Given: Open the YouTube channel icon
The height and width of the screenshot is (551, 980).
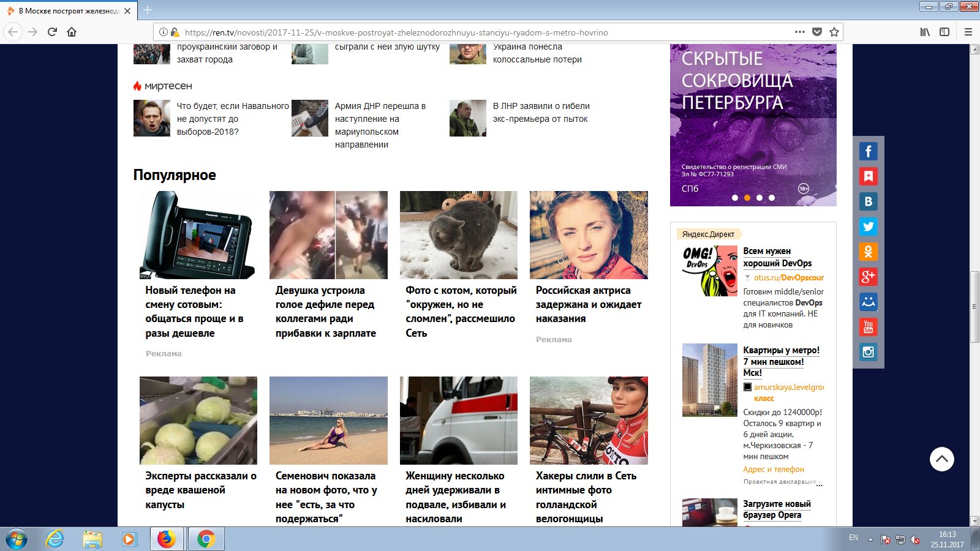Looking at the screenshot, I should tap(868, 327).
